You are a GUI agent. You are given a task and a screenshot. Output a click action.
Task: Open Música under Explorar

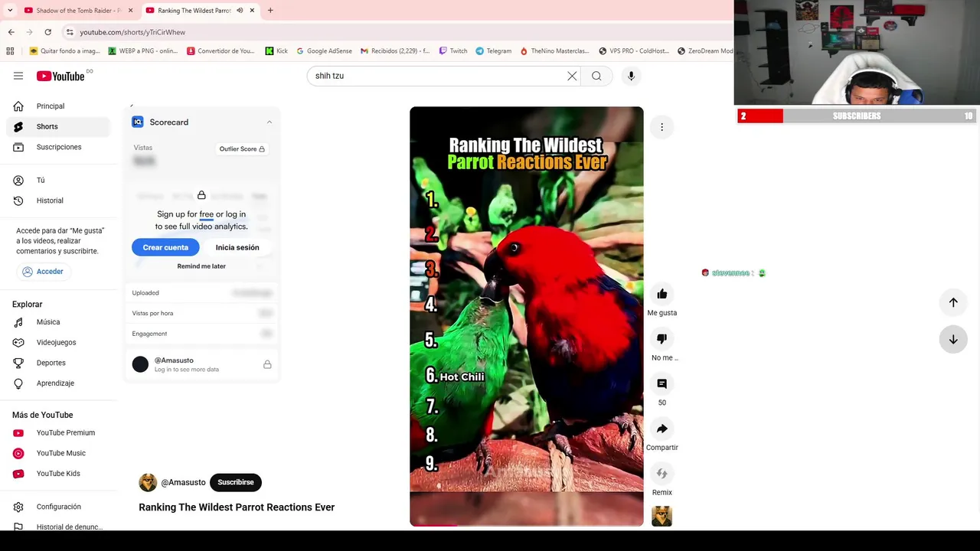[x=58, y=322]
